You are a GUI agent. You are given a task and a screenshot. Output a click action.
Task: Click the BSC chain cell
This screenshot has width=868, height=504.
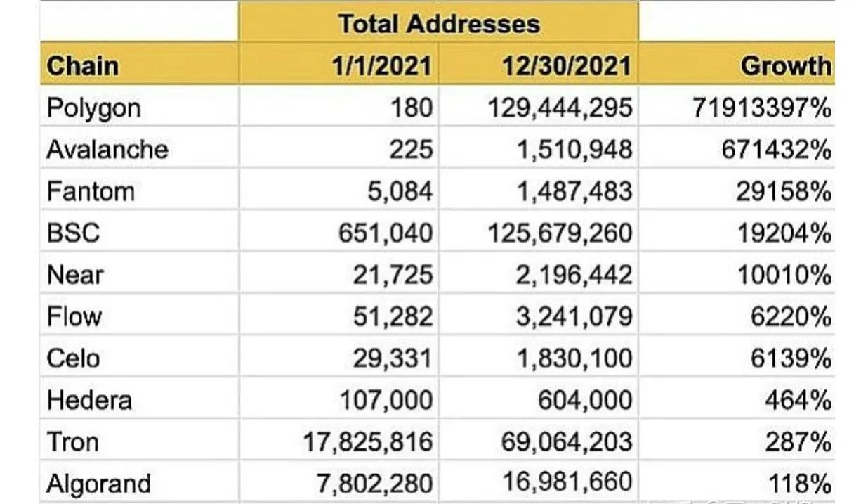click(73, 233)
